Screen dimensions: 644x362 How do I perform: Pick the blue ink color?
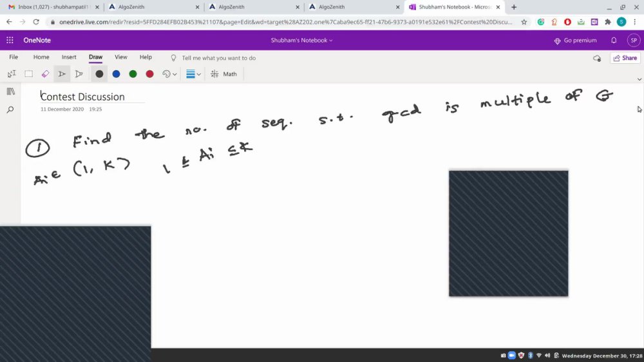116,74
